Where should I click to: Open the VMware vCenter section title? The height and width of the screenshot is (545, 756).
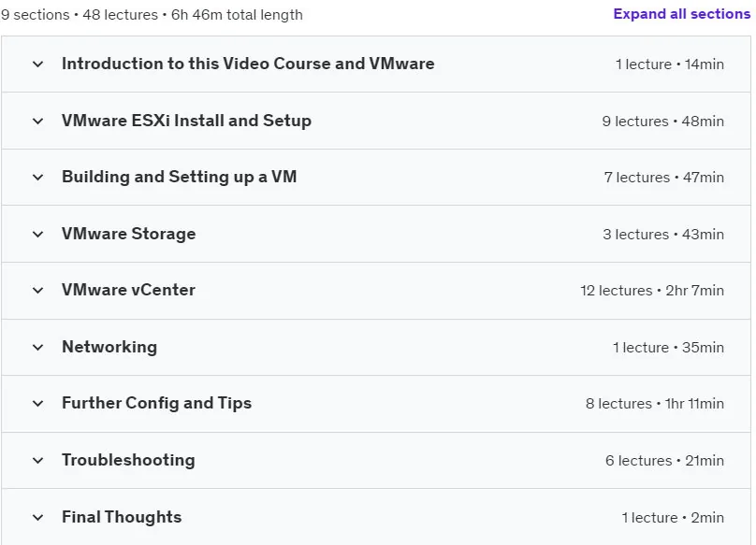pos(128,290)
